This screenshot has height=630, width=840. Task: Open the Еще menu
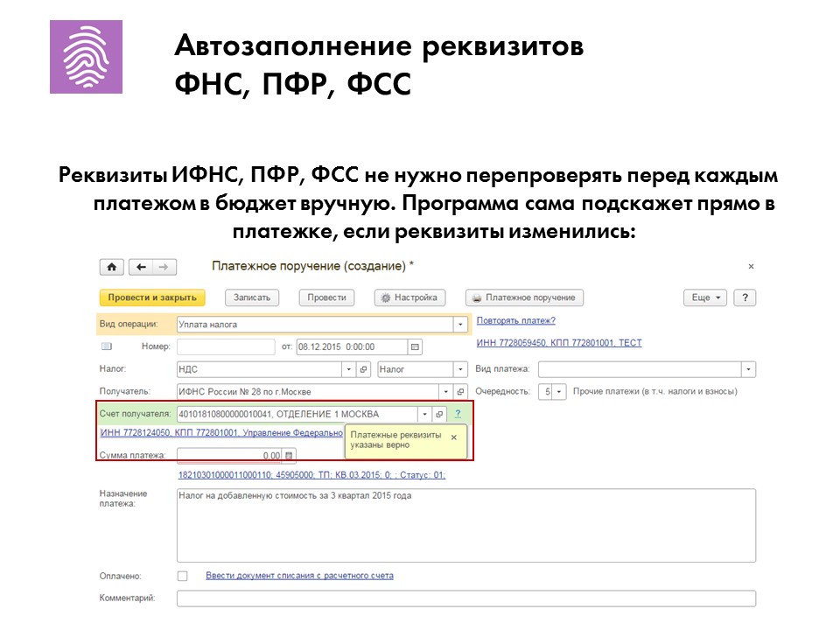click(x=705, y=297)
